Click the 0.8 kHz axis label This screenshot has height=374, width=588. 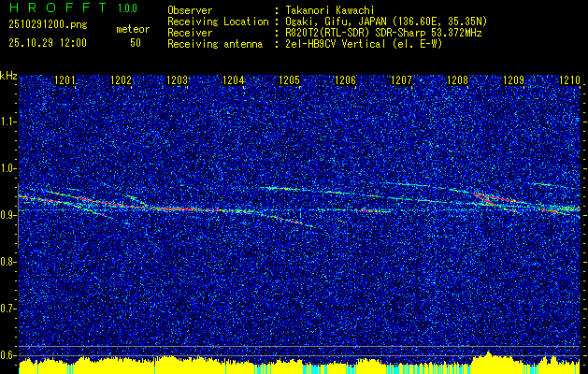[7, 262]
